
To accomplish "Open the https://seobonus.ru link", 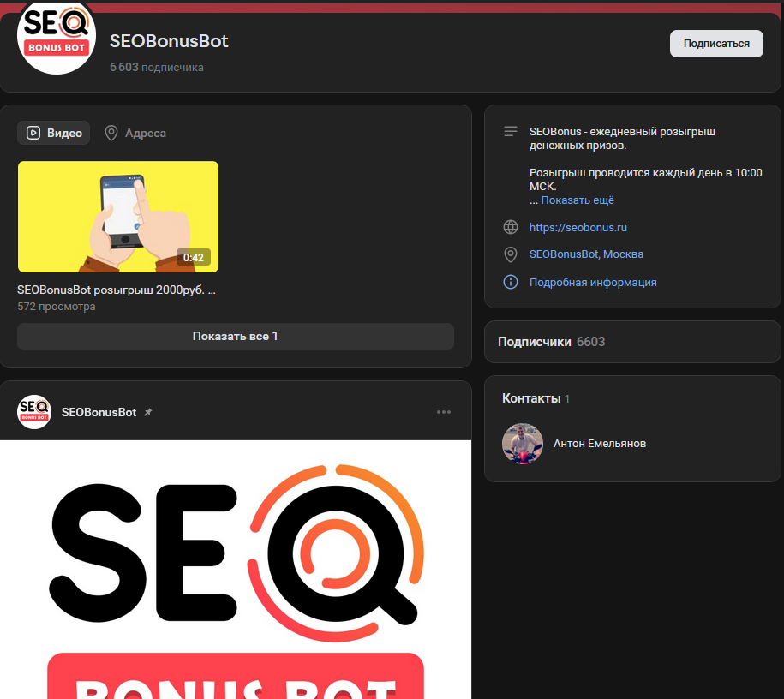I will tap(578, 228).
